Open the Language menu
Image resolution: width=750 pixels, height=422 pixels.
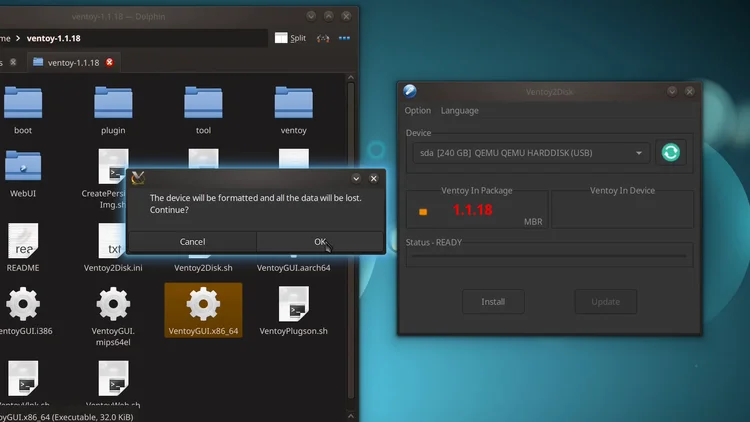coord(460,111)
